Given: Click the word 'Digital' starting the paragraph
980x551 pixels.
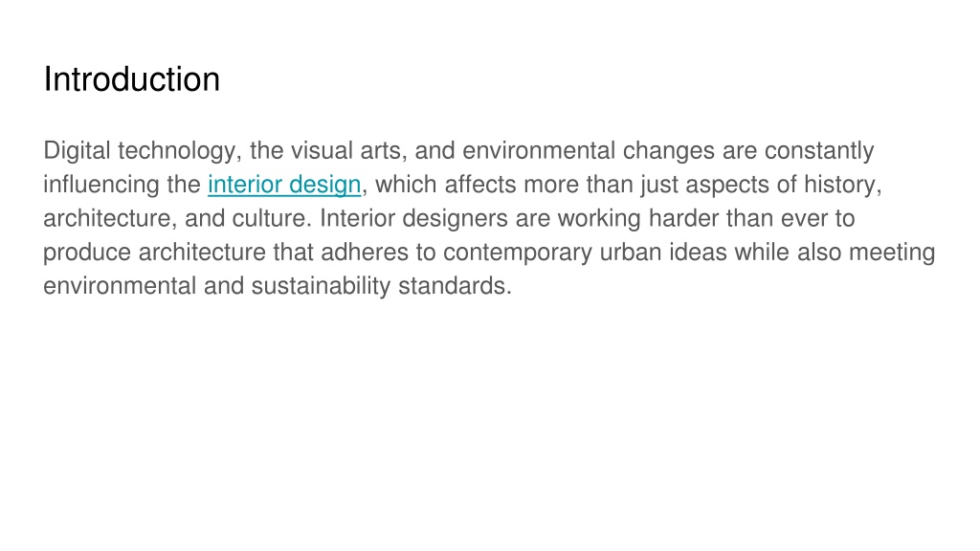Looking at the screenshot, I should point(77,151).
